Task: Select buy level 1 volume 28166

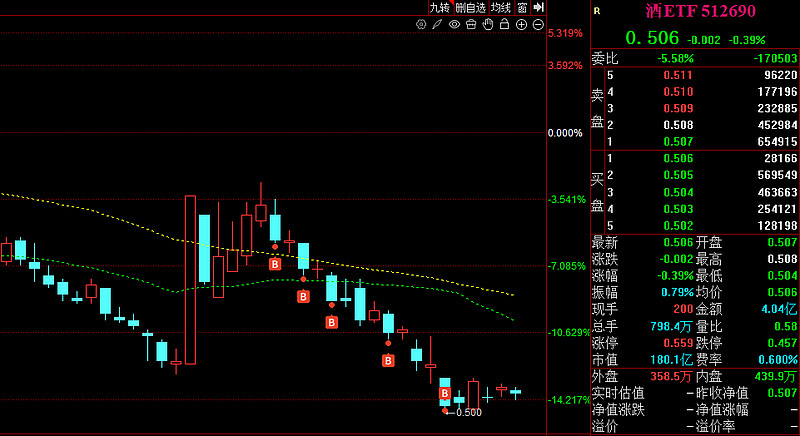Action: point(781,158)
